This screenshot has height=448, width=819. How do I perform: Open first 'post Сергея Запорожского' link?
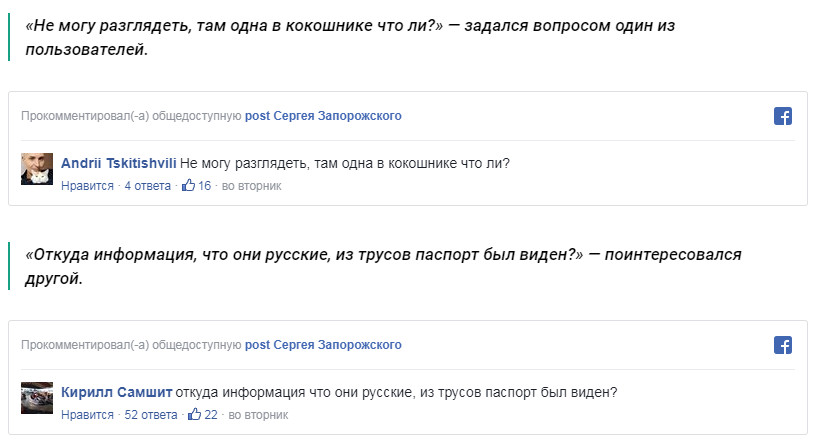click(323, 116)
